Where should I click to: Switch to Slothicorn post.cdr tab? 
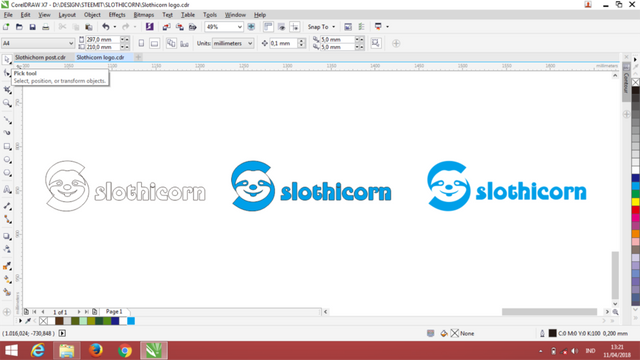pyautogui.click(x=40, y=57)
